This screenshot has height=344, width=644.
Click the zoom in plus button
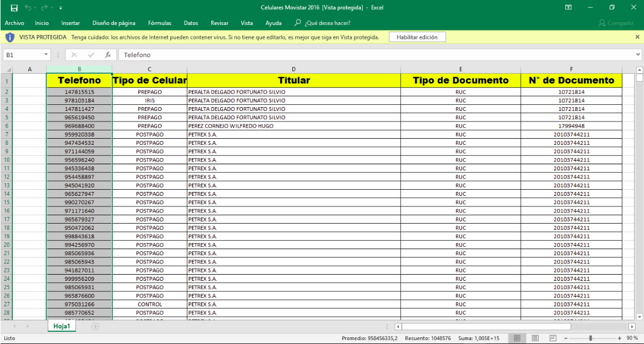[620, 338]
